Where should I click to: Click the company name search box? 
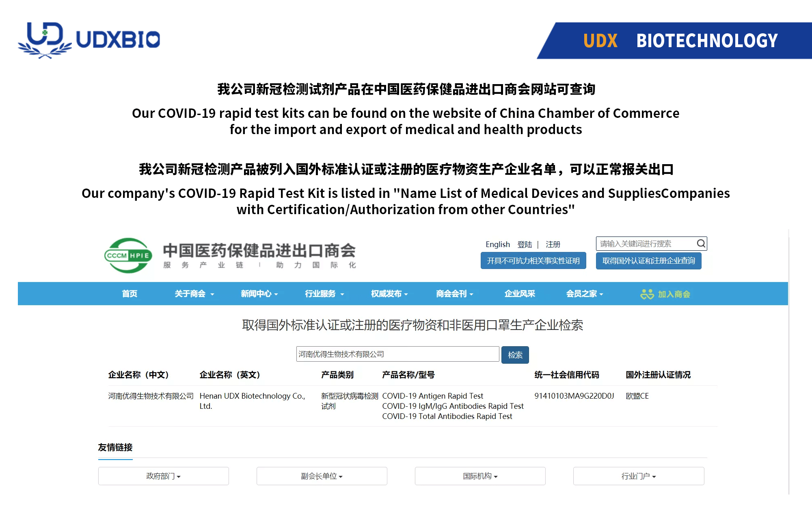pos(397,354)
